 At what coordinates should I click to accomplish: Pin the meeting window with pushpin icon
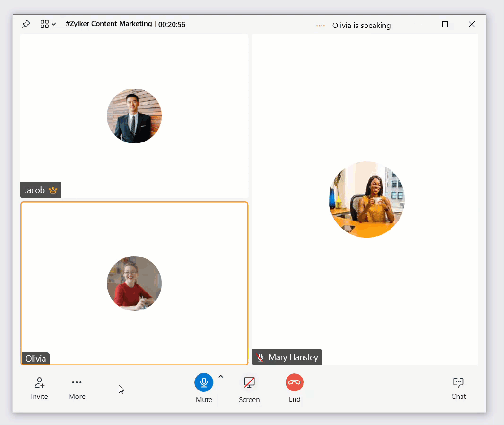pos(26,24)
